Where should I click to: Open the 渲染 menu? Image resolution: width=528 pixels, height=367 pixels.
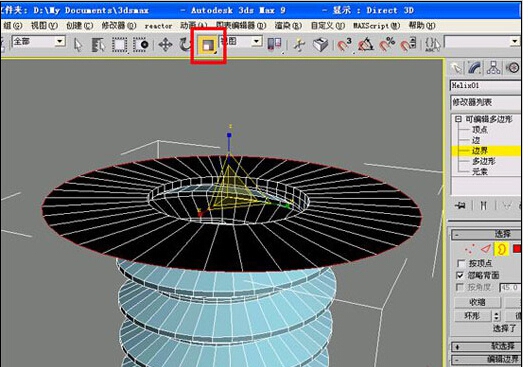pos(288,26)
